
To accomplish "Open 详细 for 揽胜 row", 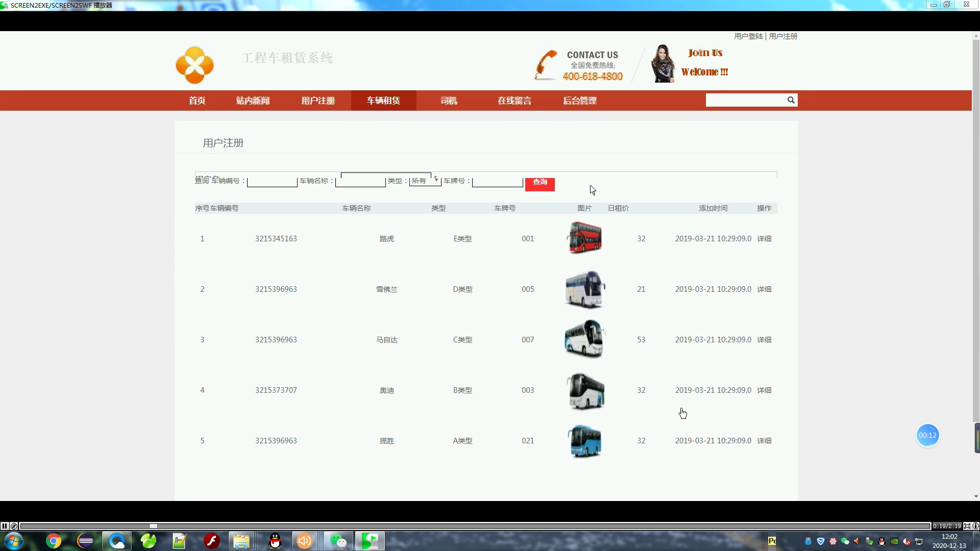I will tap(764, 441).
